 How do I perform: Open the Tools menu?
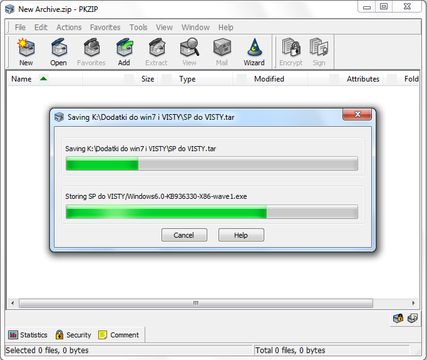pyautogui.click(x=138, y=27)
